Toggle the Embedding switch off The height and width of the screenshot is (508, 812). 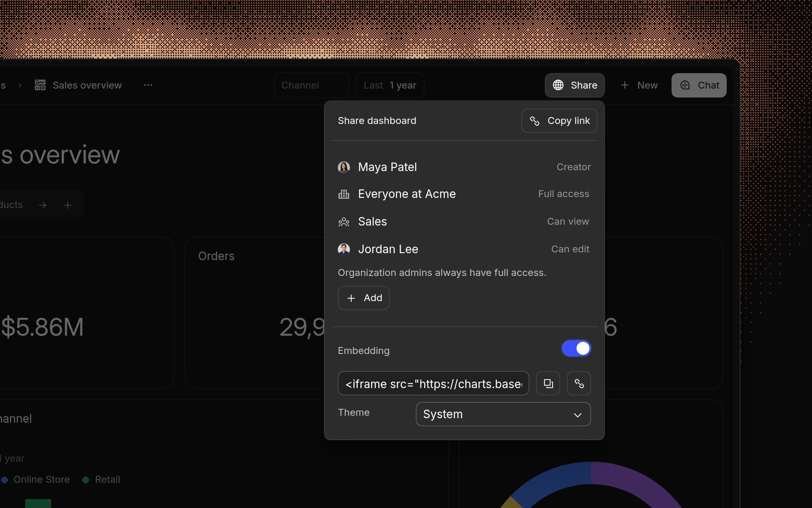[576, 348]
